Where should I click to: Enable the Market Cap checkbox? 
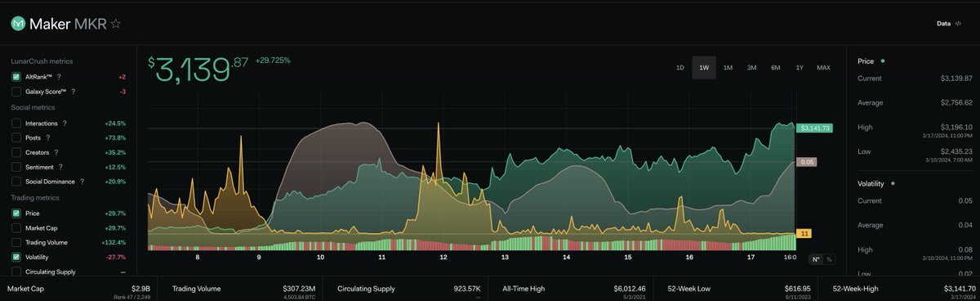16,228
